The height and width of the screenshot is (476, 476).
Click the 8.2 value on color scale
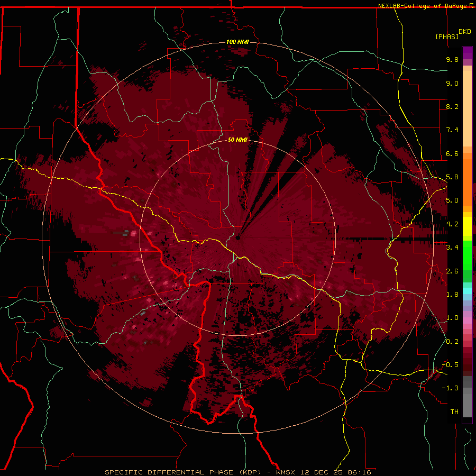click(x=452, y=106)
